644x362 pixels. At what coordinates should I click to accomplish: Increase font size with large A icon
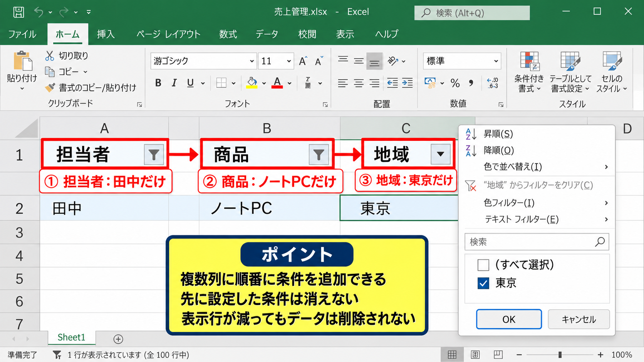(303, 61)
